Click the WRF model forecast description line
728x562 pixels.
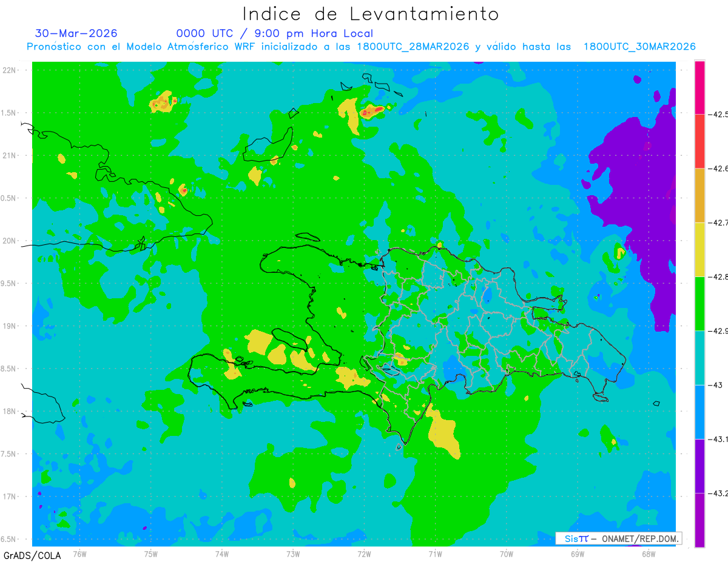pos(361,47)
